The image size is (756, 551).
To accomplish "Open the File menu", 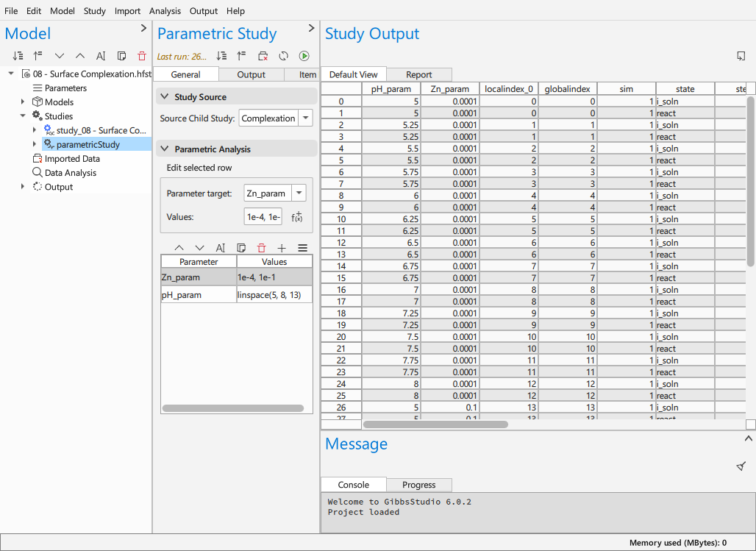I will tap(10, 10).
